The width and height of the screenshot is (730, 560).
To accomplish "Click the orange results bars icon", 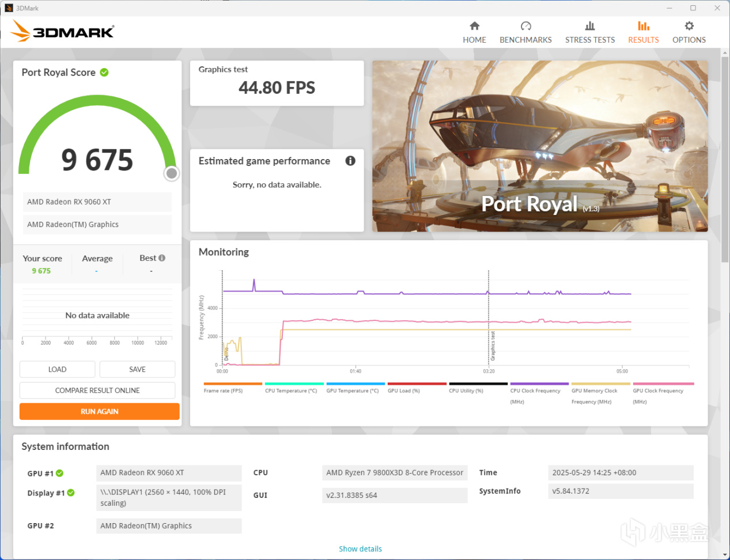I will pos(644,26).
